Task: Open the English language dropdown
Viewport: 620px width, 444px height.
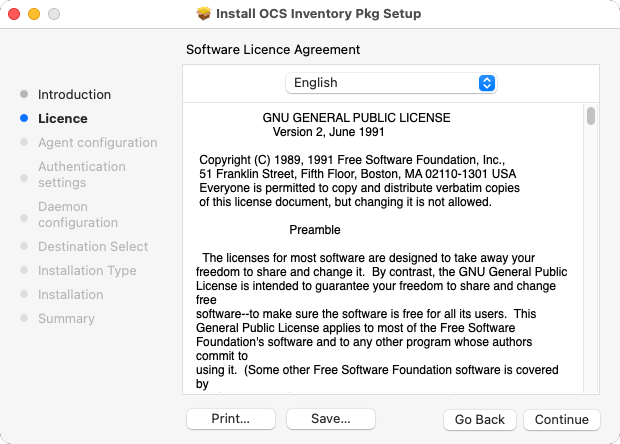Action: pos(391,83)
